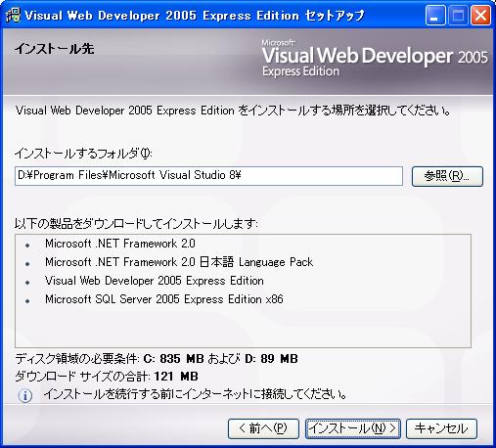Click the setup icon in title bar
496x448 pixels.
pyautogui.click(x=13, y=15)
